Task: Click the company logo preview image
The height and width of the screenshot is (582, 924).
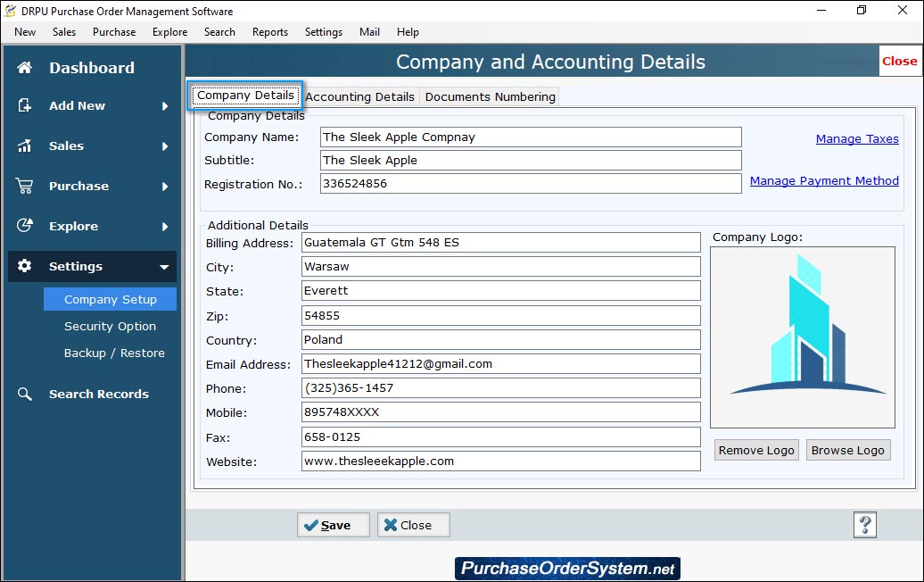Action: 803,337
